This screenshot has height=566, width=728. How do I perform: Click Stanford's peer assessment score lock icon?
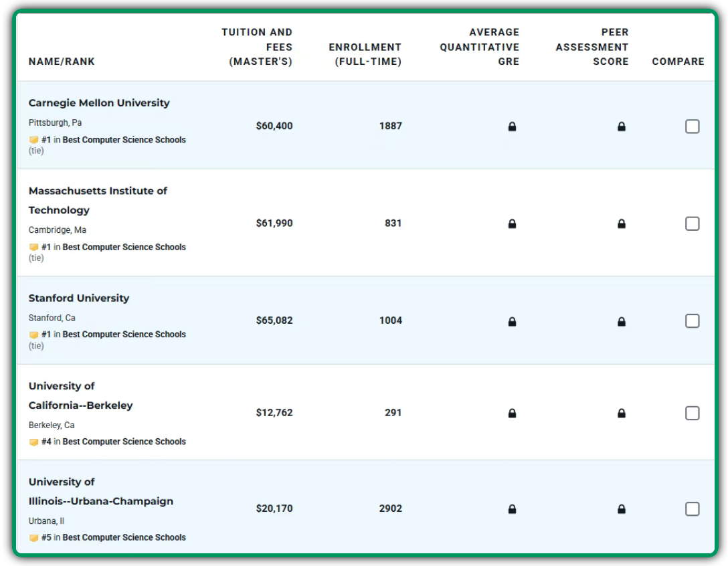621,321
